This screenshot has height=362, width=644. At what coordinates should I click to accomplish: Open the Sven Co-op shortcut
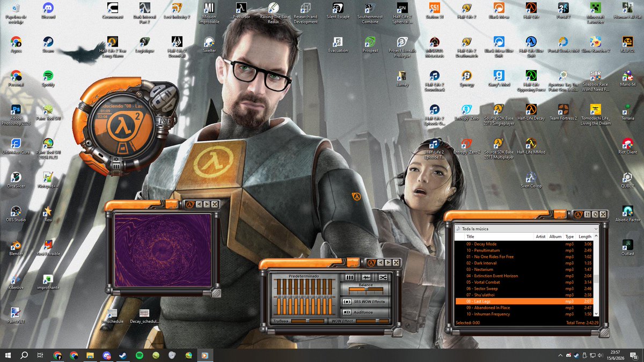pos(531,180)
